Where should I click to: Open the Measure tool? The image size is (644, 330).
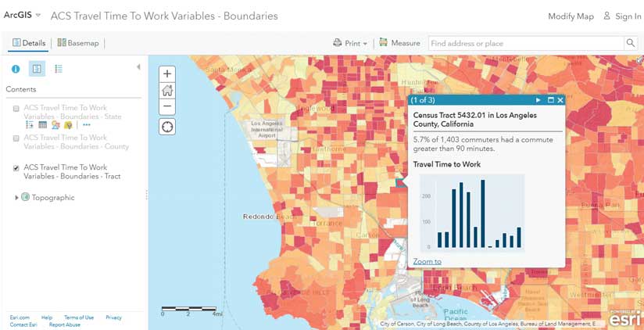click(399, 43)
